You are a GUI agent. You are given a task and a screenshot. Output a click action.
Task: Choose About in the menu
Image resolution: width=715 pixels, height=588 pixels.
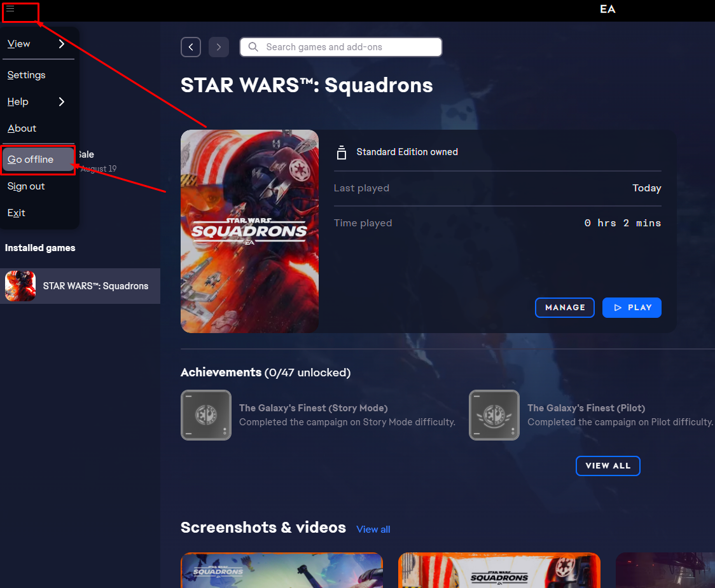pos(22,128)
